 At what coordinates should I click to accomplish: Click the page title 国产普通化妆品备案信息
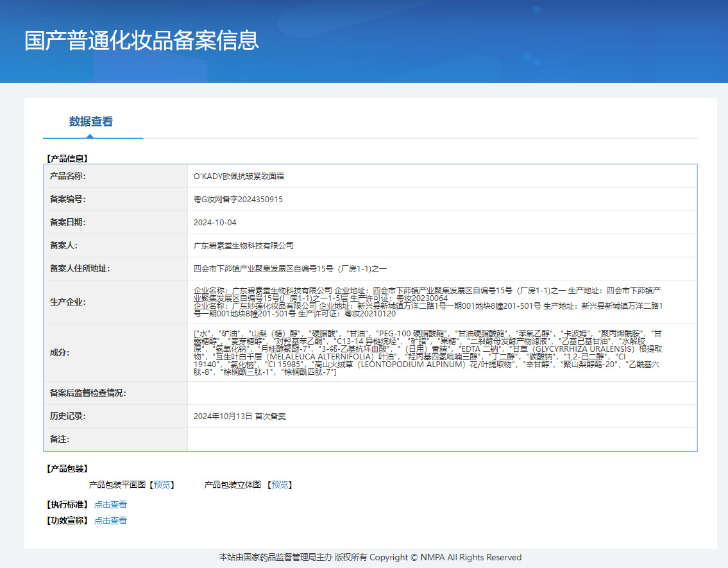pyautogui.click(x=142, y=40)
